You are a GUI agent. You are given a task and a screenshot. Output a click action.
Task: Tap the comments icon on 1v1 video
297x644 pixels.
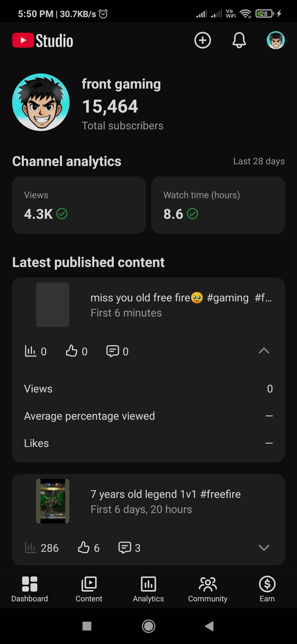(x=125, y=547)
